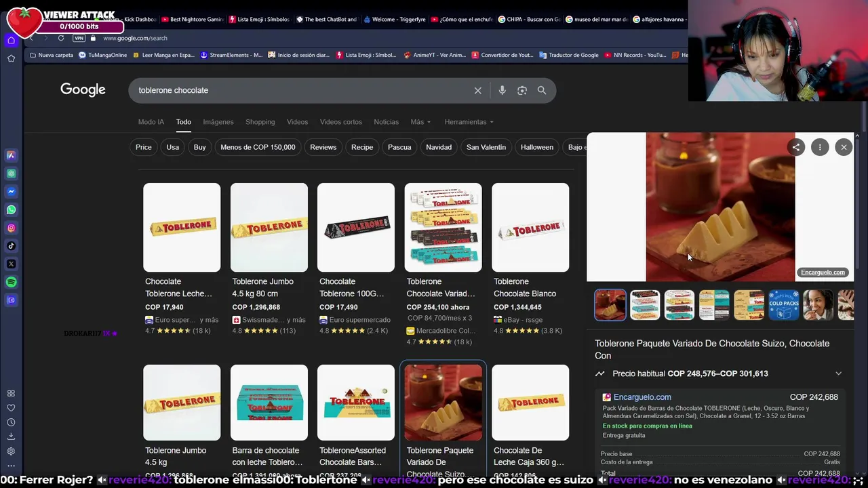Click the sidebar three-dots more icon

click(x=11, y=466)
